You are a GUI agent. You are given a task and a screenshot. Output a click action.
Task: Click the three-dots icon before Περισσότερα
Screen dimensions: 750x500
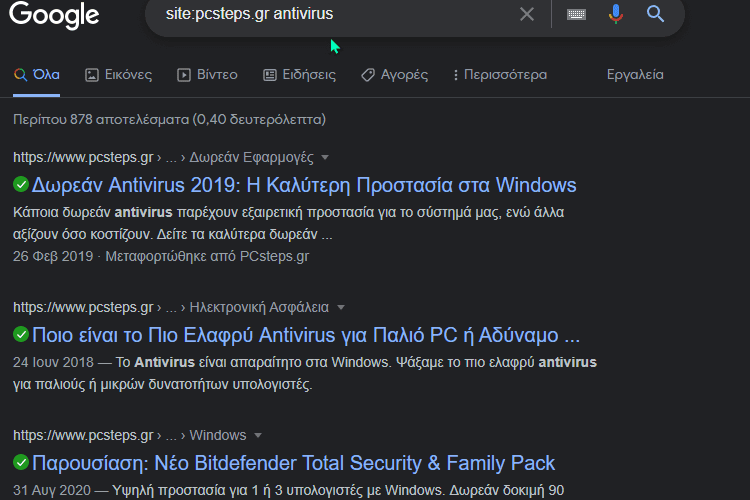point(455,75)
